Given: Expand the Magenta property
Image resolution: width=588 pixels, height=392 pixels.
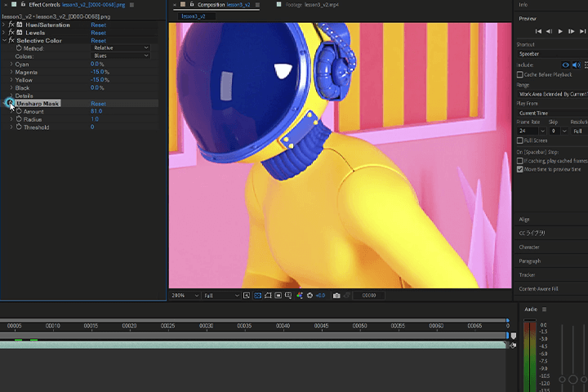Looking at the screenshot, I should pos(11,72).
